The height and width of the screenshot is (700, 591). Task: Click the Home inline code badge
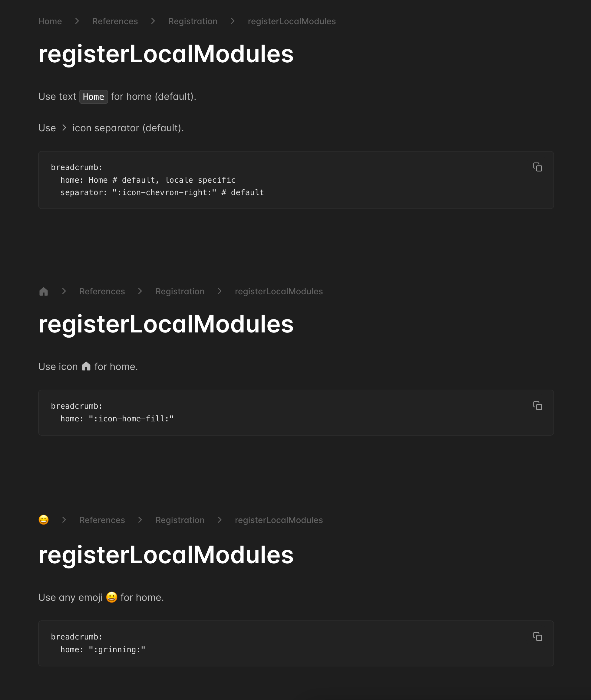(94, 96)
